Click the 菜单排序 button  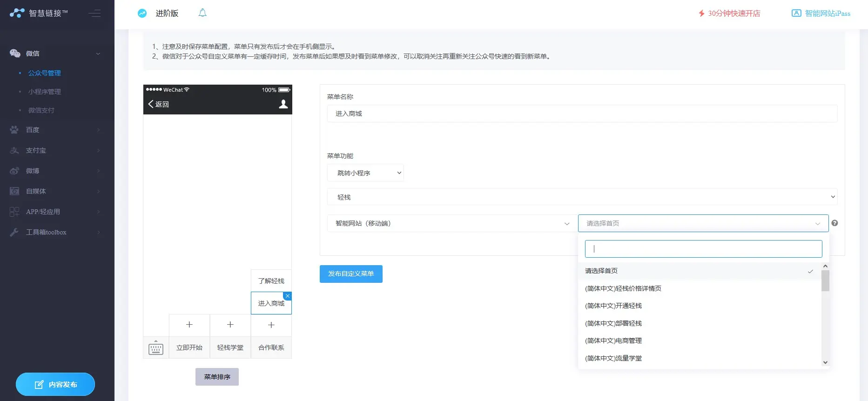click(x=217, y=377)
